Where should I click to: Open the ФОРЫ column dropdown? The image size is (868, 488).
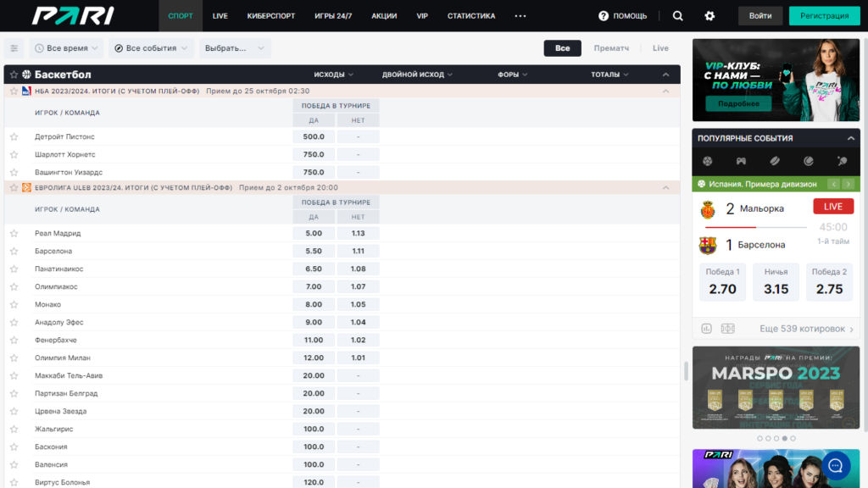513,75
